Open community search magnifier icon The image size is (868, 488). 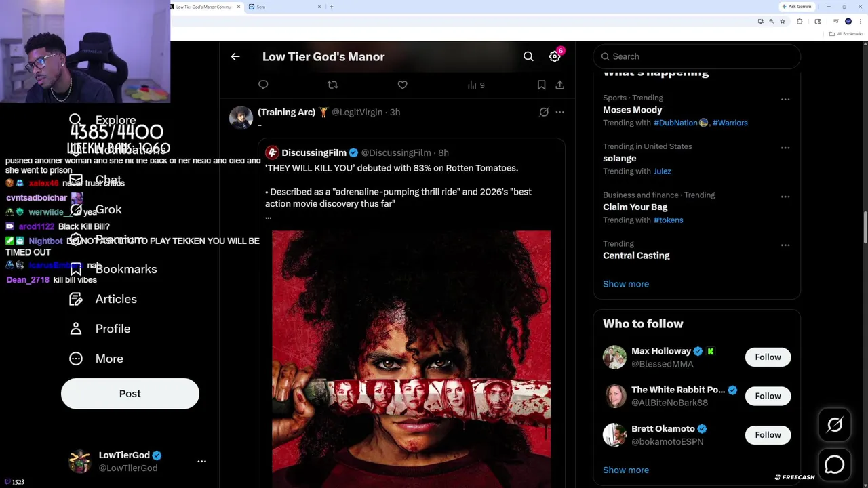tap(528, 57)
